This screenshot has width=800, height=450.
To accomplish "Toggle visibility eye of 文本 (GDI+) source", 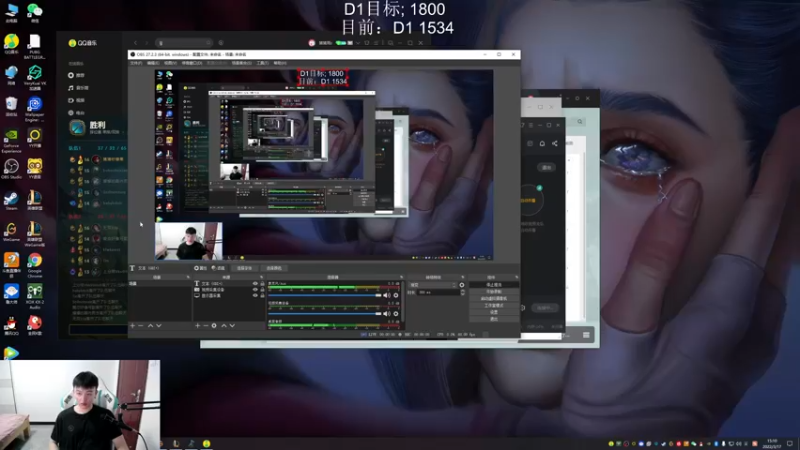I will pos(255,284).
